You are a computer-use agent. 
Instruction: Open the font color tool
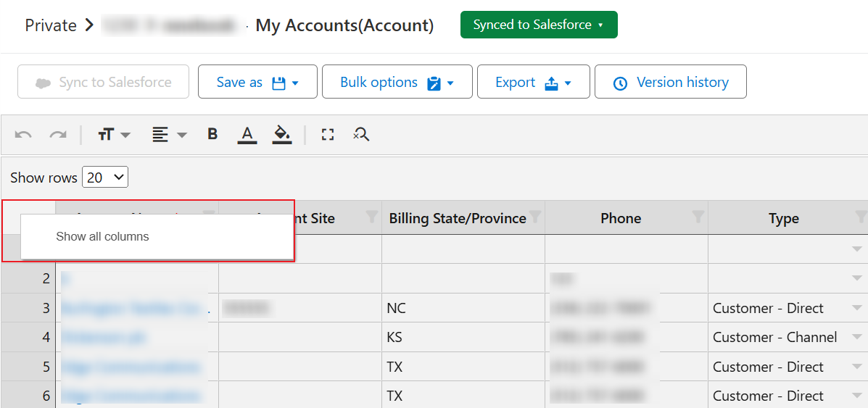coord(247,135)
